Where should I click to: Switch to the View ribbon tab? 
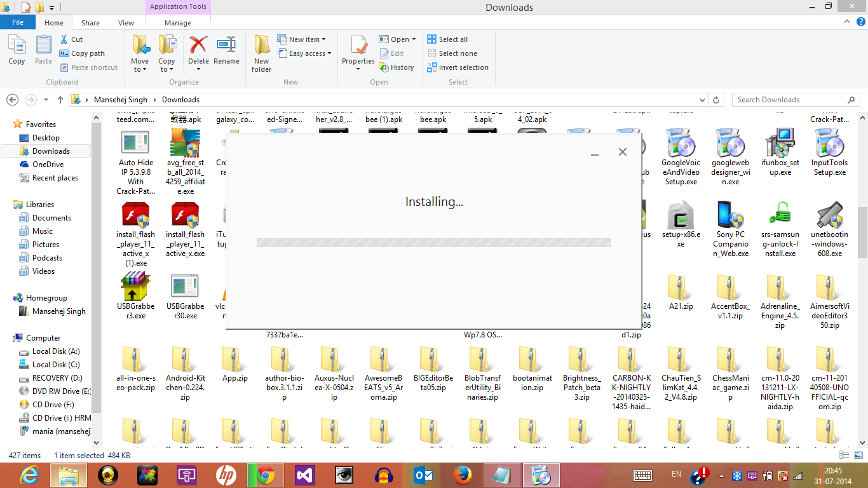point(126,23)
